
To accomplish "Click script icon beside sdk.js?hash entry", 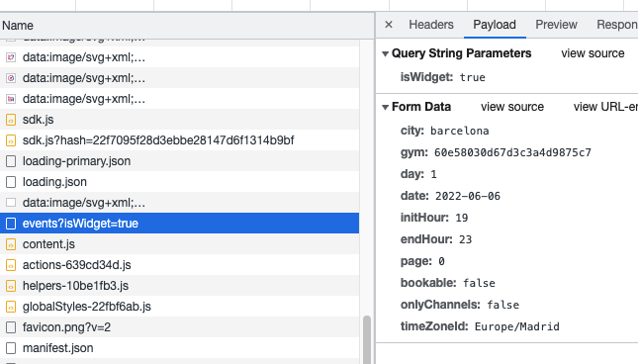I will pyautogui.click(x=11, y=140).
